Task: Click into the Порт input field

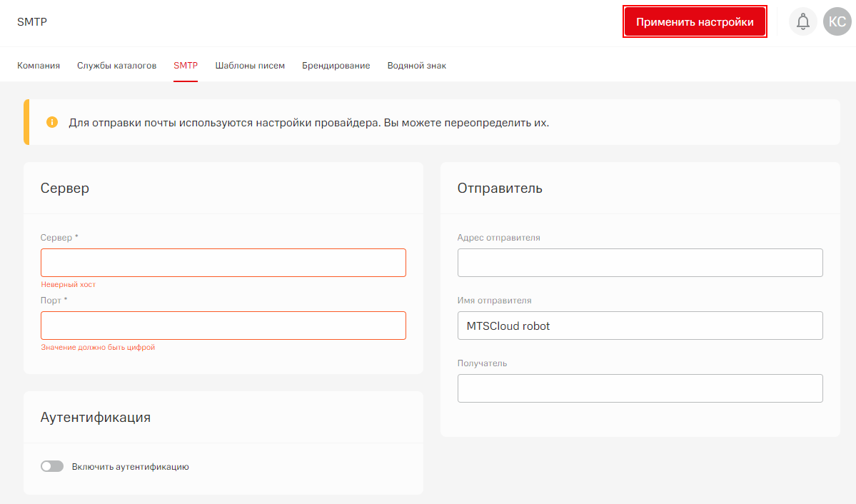Action: (223, 326)
